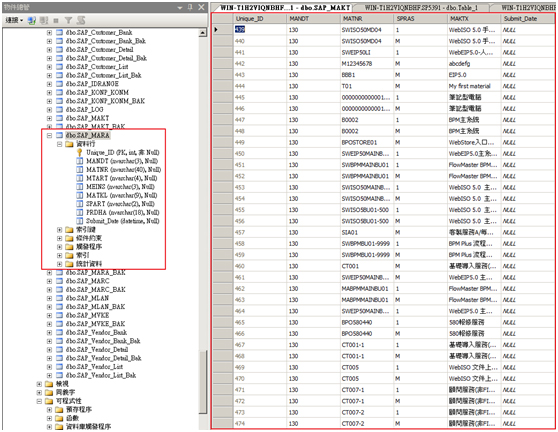Select the dbo.SAP_Vendor_Bank table icon
Image resolution: width=558 pixels, height=432 pixels.
pos(59,332)
